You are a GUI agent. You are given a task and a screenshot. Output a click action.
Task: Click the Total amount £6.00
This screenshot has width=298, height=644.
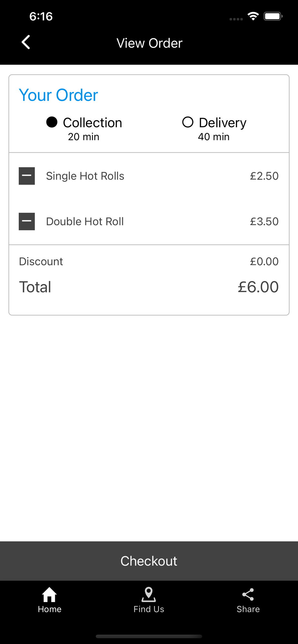[258, 287]
